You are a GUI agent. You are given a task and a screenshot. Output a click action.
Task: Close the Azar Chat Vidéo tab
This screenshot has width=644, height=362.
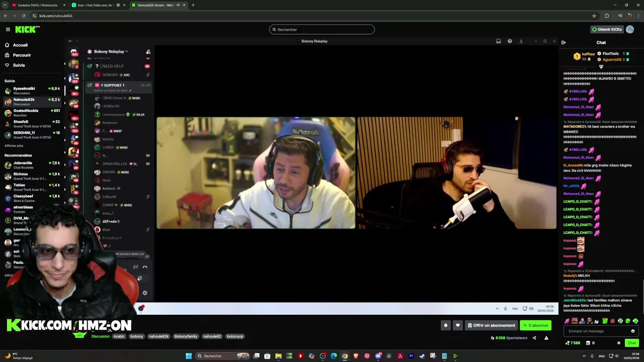pyautogui.click(x=125, y=5)
